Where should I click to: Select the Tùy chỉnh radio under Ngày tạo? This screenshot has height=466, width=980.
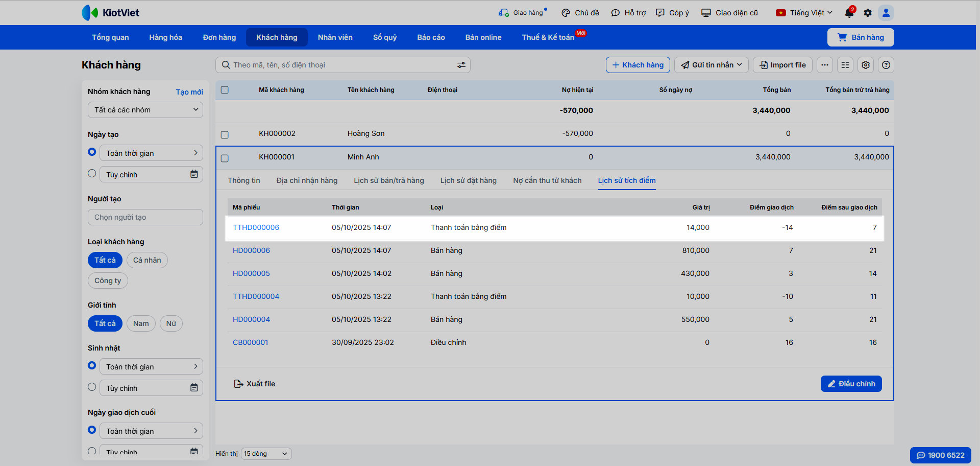coord(92,174)
